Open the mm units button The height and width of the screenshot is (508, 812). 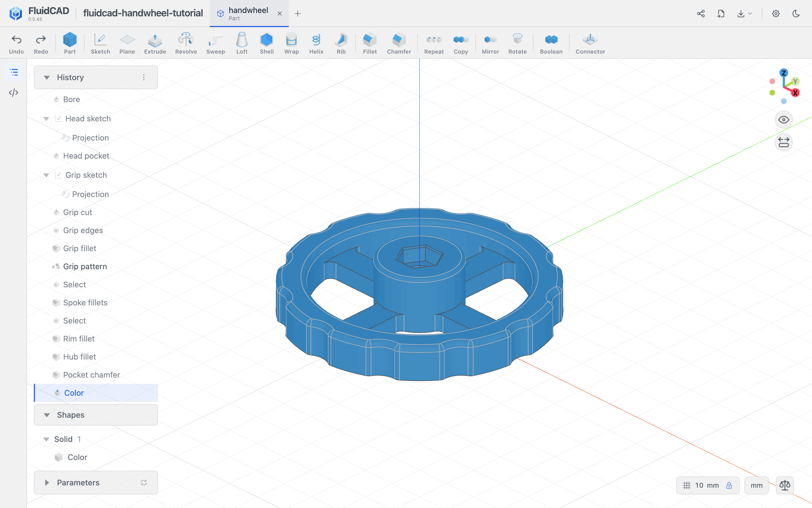coord(756,485)
